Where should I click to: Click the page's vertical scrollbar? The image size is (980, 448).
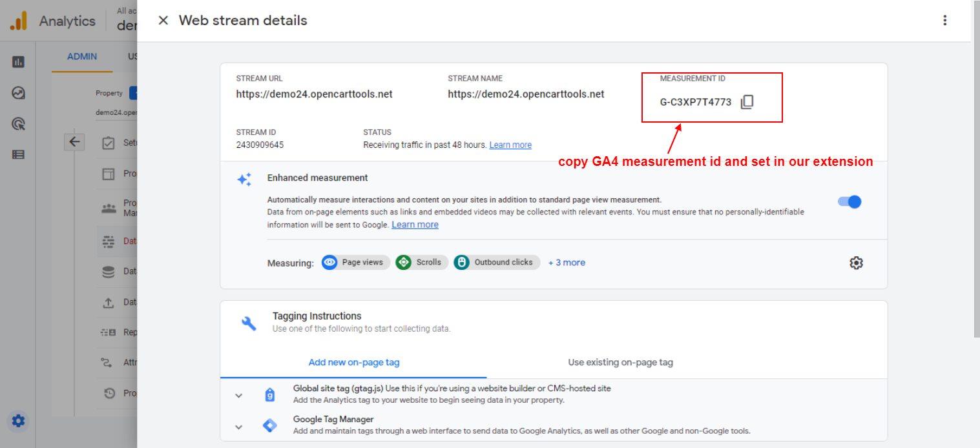pos(975,168)
